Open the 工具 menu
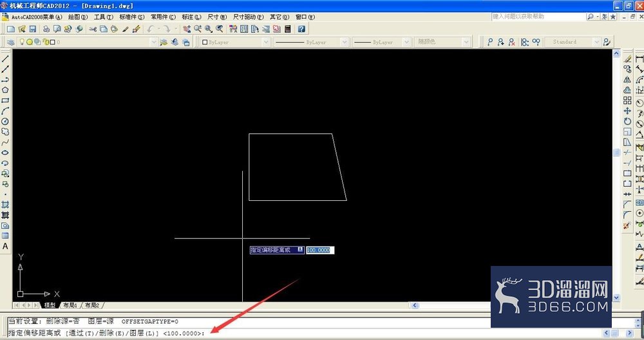This screenshot has height=340, width=644. point(104,17)
